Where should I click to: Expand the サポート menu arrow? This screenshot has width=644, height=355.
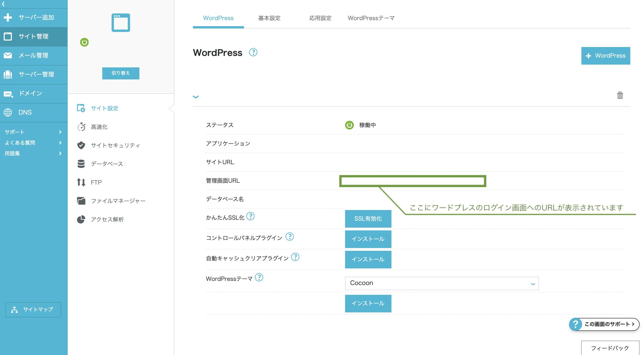(x=60, y=132)
